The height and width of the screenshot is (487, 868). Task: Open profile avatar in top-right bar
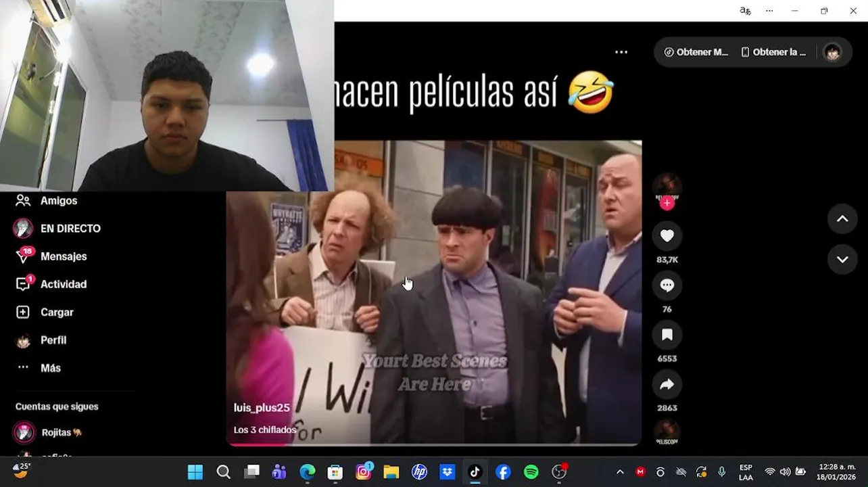tap(832, 52)
